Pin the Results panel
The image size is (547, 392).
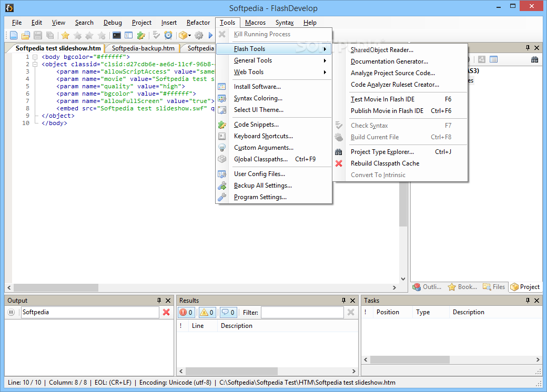coord(343,301)
